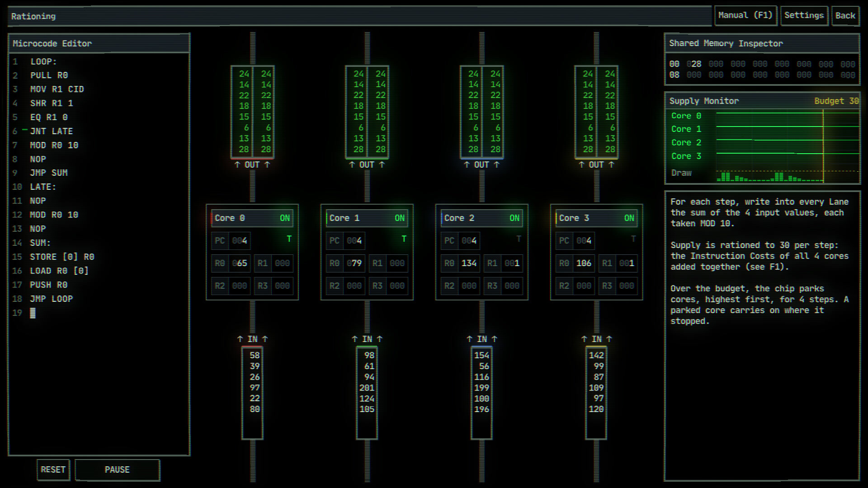The height and width of the screenshot is (488, 868).
Task: Pause execution with the PAUSE button
Action: point(117,469)
